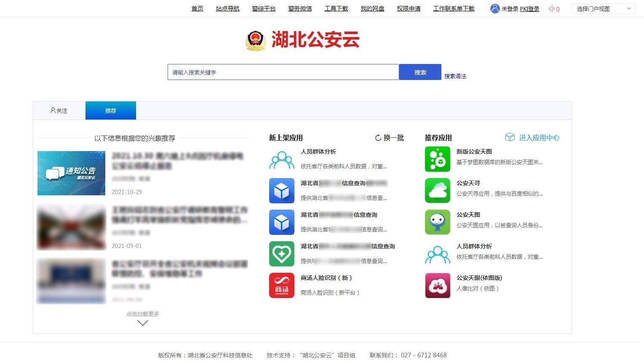Viewport: 644px width, 362px height.
Task: Click the first blue cube app icon
Action: (x=281, y=191)
